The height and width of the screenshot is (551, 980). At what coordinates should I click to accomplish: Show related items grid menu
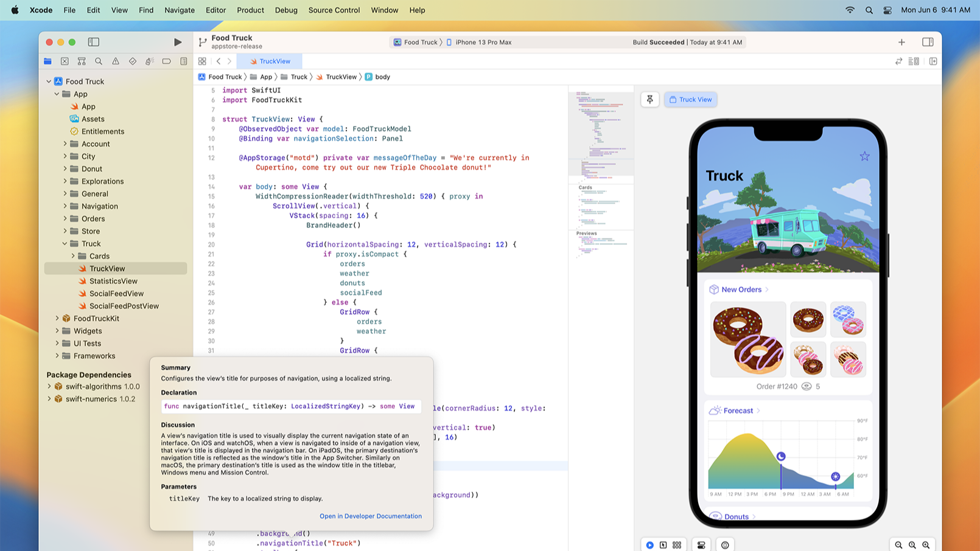tap(202, 61)
